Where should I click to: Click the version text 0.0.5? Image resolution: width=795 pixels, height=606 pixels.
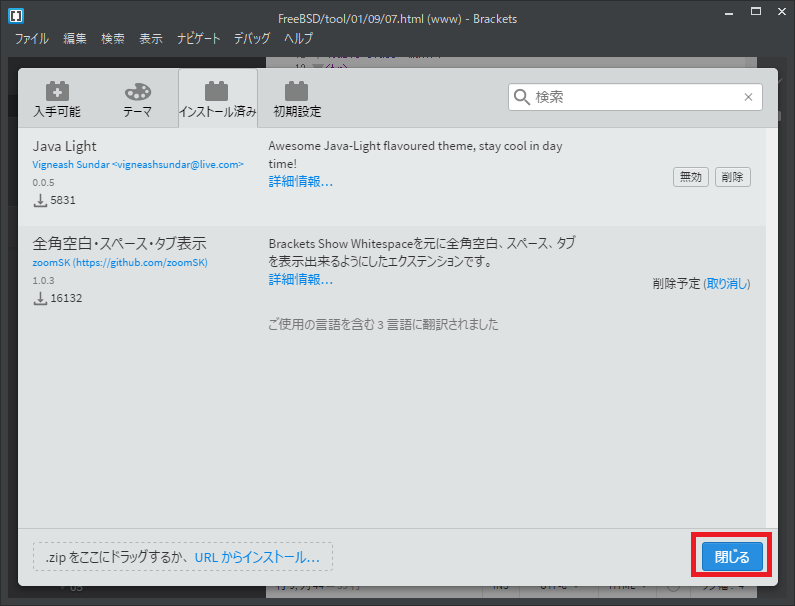(x=44, y=183)
